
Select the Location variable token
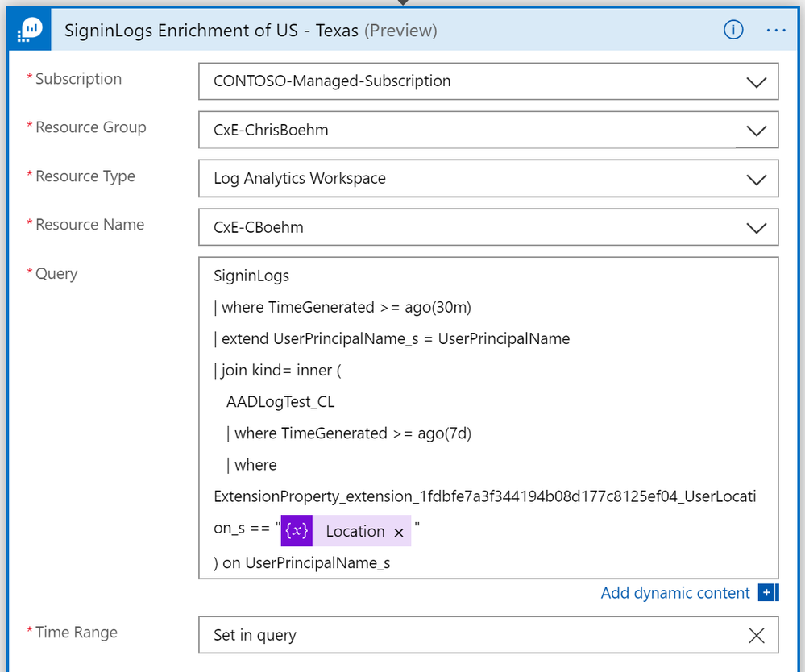tap(355, 532)
